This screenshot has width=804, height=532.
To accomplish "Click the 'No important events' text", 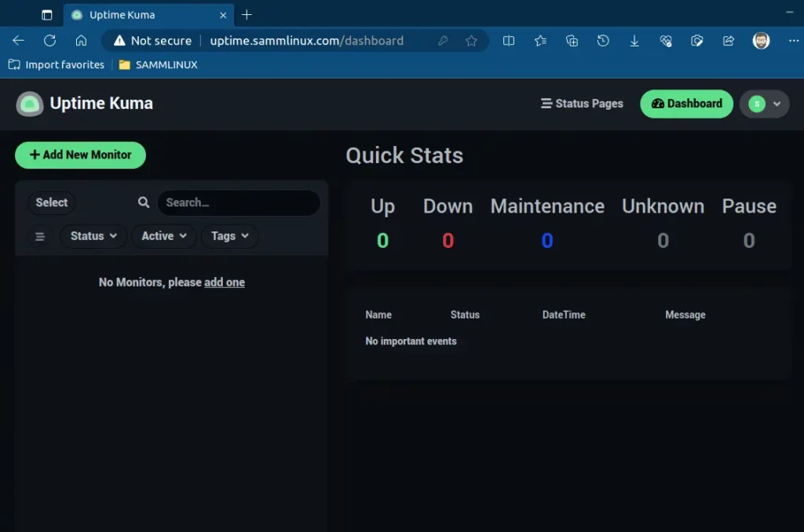I will [x=411, y=341].
